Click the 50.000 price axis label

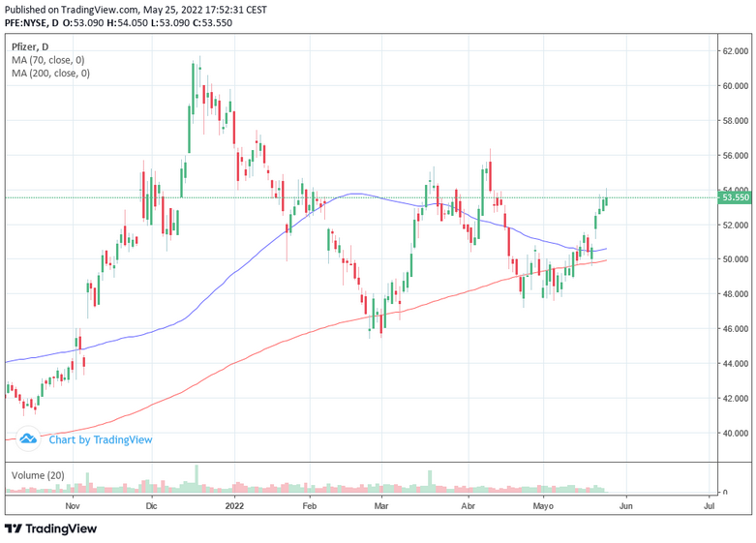point(736,259)
